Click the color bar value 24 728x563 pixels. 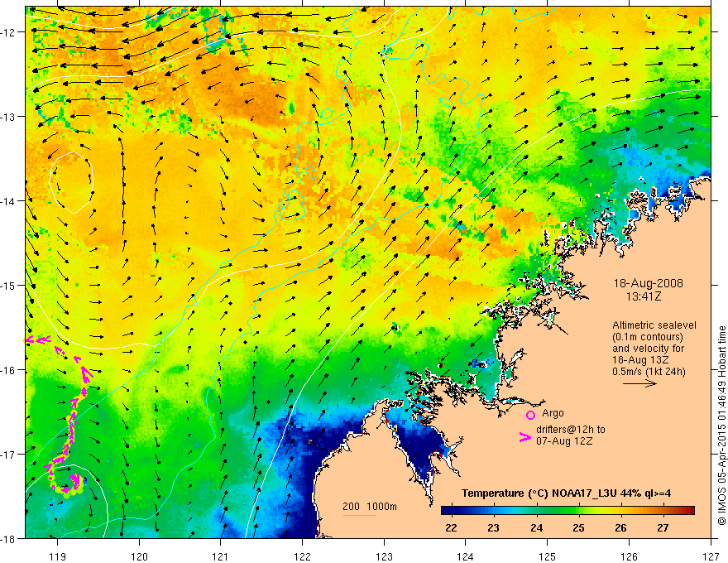(536, 527)
